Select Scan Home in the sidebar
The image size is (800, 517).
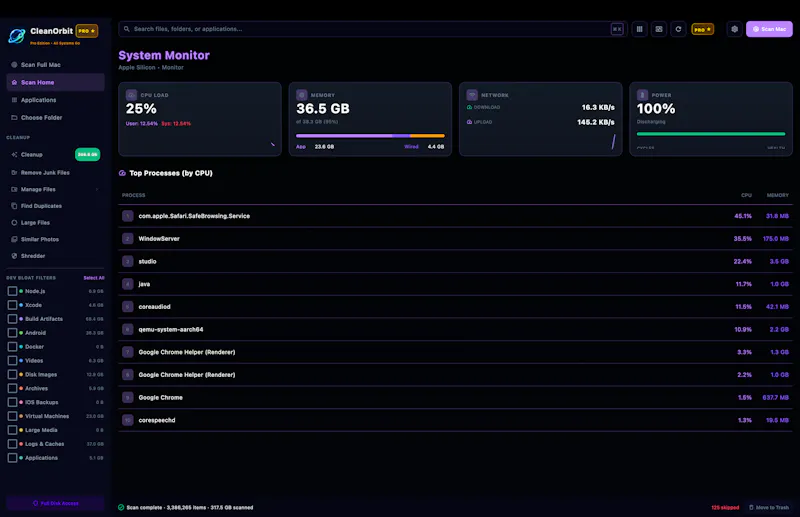pos(56,82)
